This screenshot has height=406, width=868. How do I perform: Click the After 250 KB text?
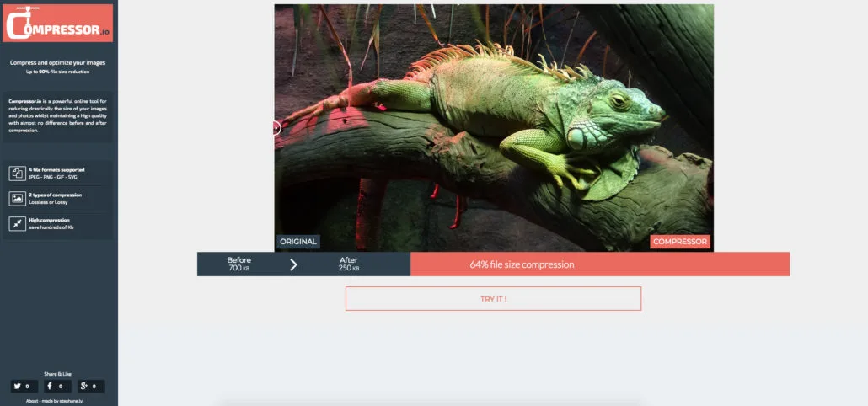click(349, 264)
